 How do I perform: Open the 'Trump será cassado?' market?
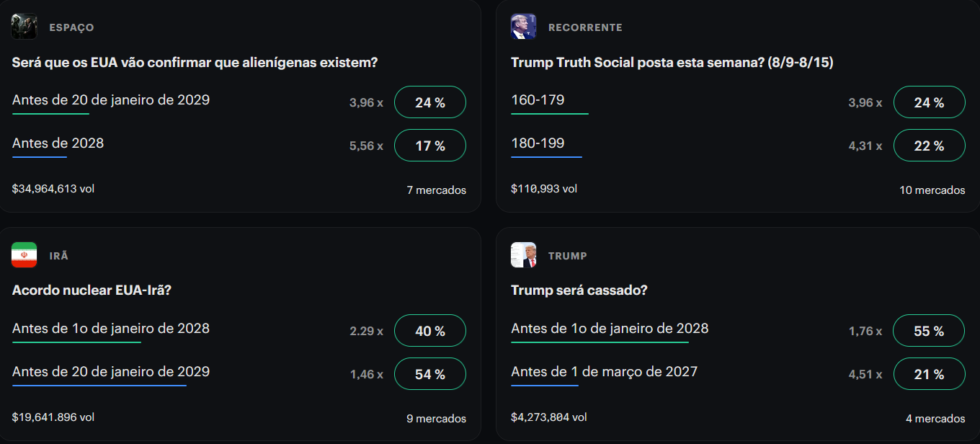point(579,290)
